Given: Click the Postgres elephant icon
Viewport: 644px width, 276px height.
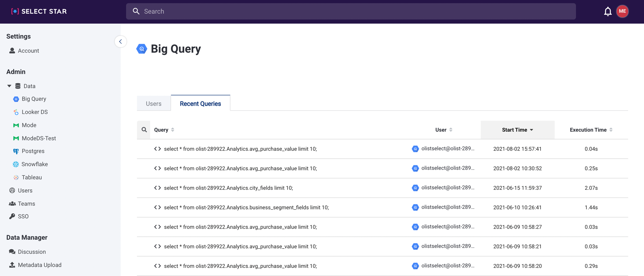Looking at the screenshot, I should pyautogui.click(x=16, y=151).
